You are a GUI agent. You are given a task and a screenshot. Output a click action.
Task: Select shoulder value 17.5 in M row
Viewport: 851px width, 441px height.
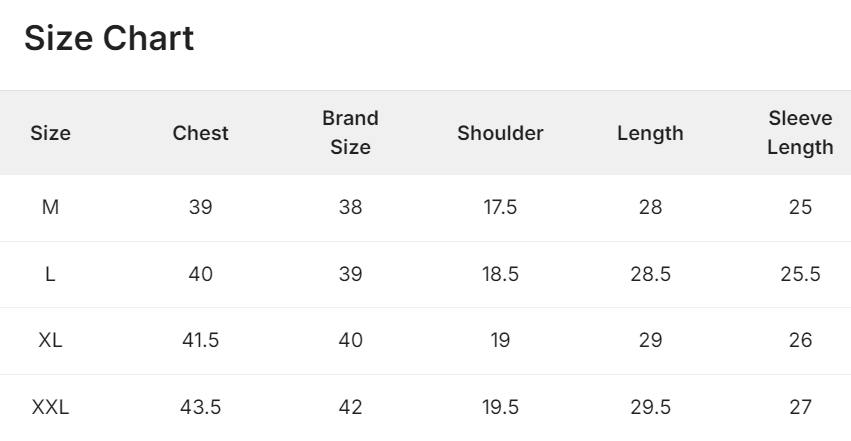pyautogui.click(x=500, y=207)
